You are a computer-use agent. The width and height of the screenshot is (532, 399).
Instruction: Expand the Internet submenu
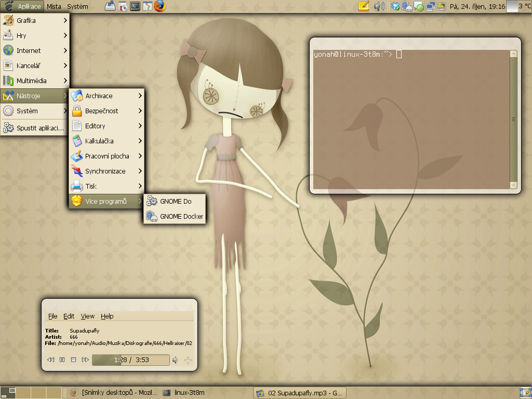click(35, 50)
